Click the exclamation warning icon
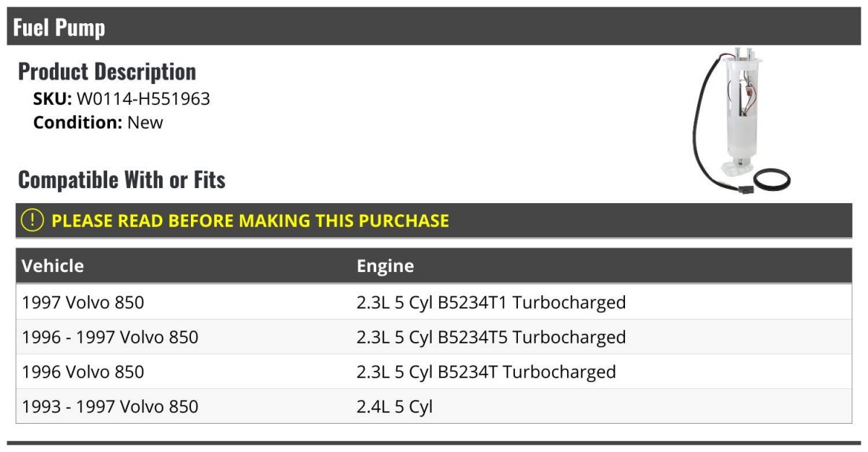Screen dimensions: 868x452 (x=33, y=221)
